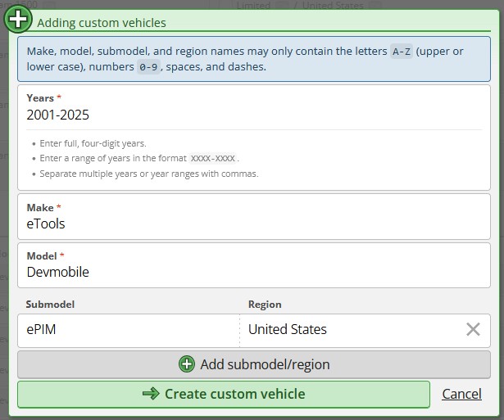Click the green plus icon in dialog header

tap(18, 20)
